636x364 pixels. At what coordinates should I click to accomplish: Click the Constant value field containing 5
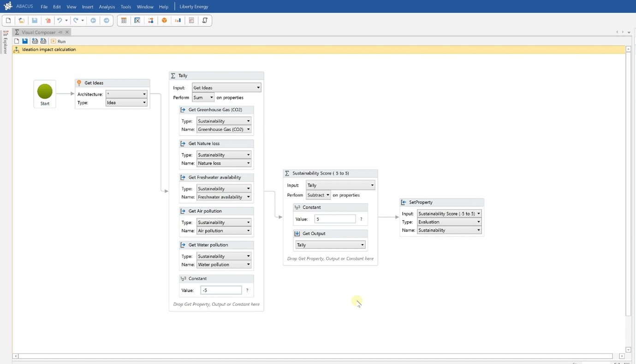pyautogui.click(x=335, y=219)
